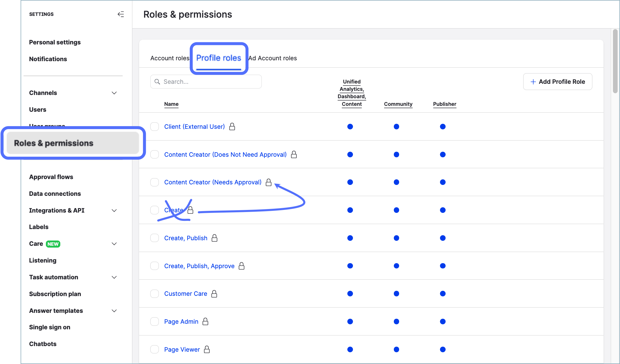This screenshot has height=364, width=620.
Task: Click lock icon beside Create, Publish, Approve
Action: click(x=241, y=266)
